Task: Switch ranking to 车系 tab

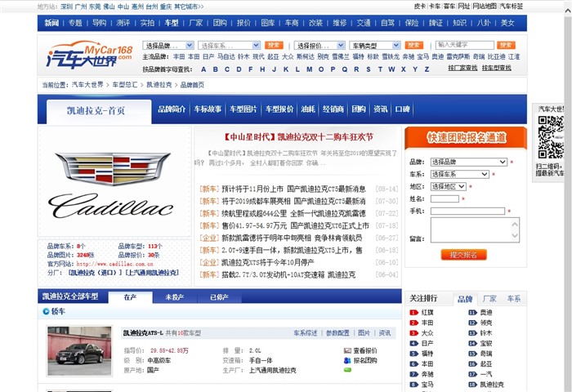Action: [514, 299]
